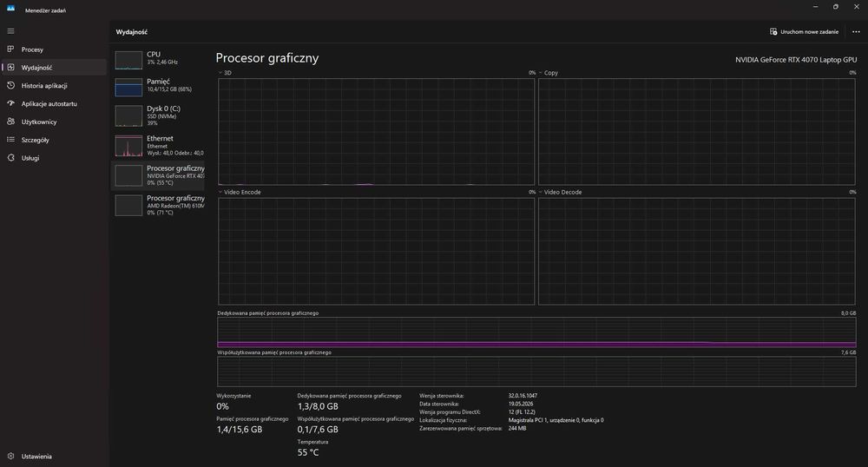Click the 1,4/15,6 GB GPU memory value
The image size is (868, 467).
240,430
